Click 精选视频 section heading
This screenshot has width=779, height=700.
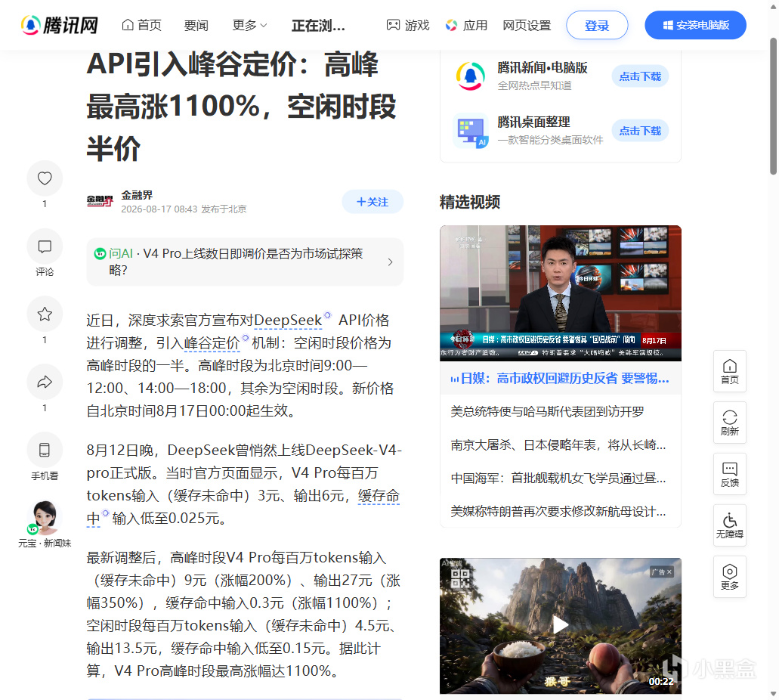point(469,202)
